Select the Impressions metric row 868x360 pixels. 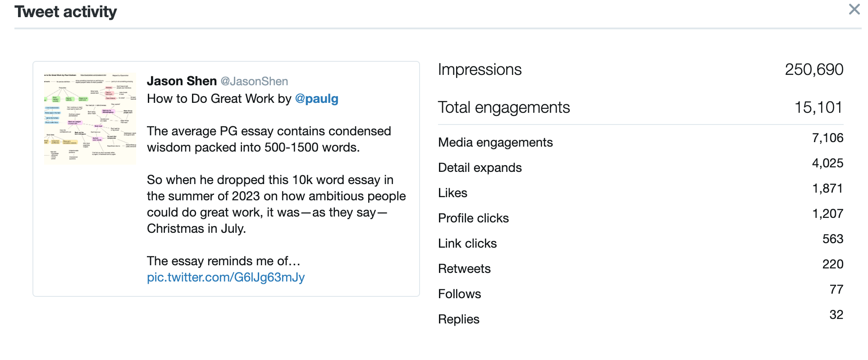click(640, 69)
